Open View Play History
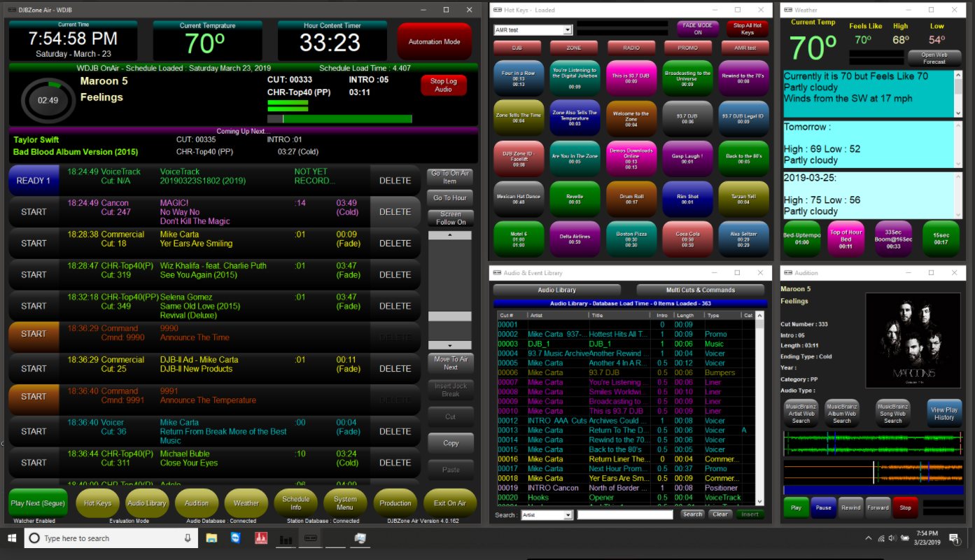Viewport: 975px width, 560px height. pos(944,414)
